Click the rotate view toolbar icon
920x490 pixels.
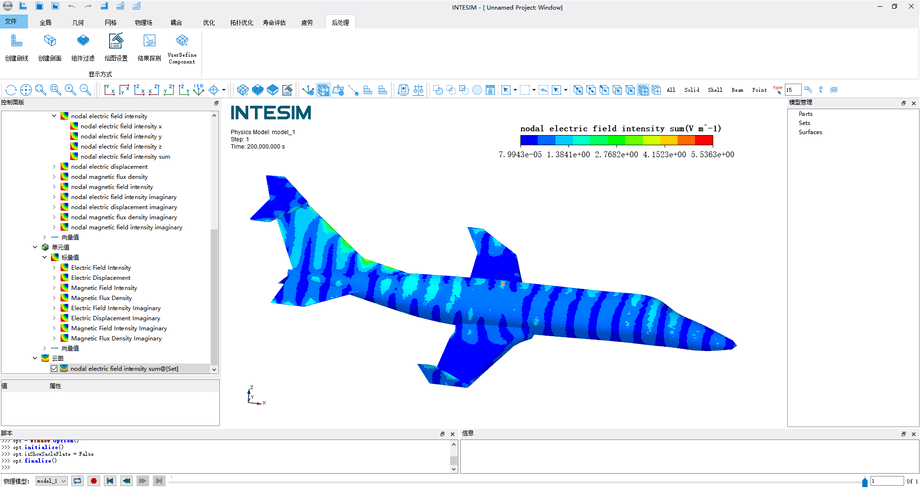point(11,90)
